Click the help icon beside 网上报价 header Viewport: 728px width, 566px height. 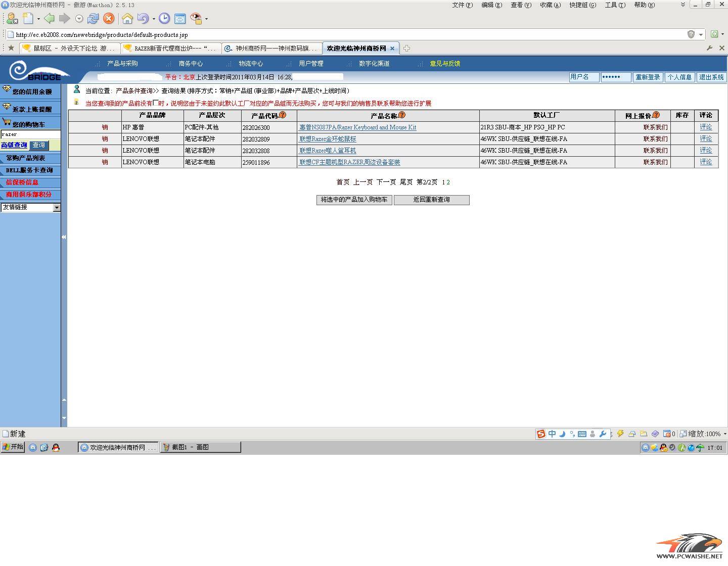click(656, 115)
